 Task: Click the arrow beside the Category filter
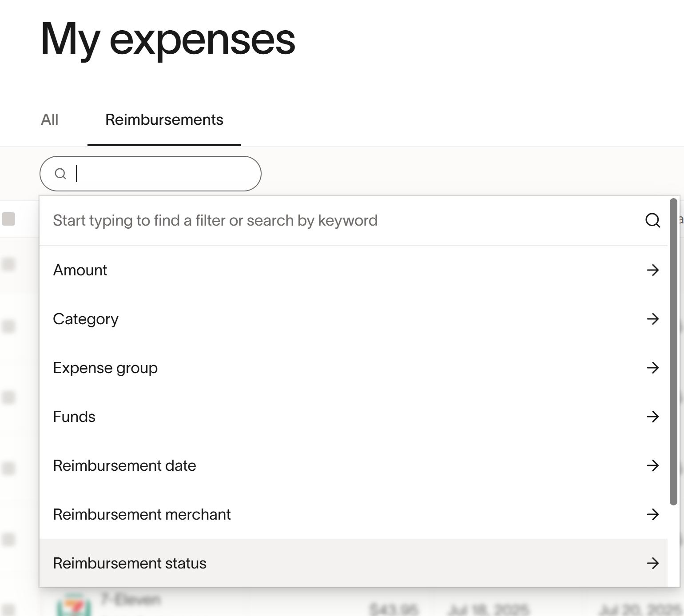[x=652, y=319]
